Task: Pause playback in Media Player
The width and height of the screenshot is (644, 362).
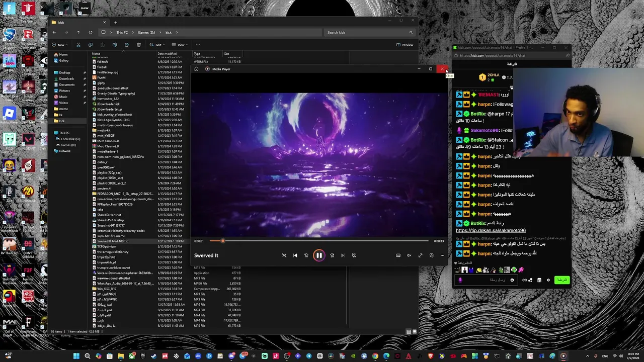Action: pos(319,255)
